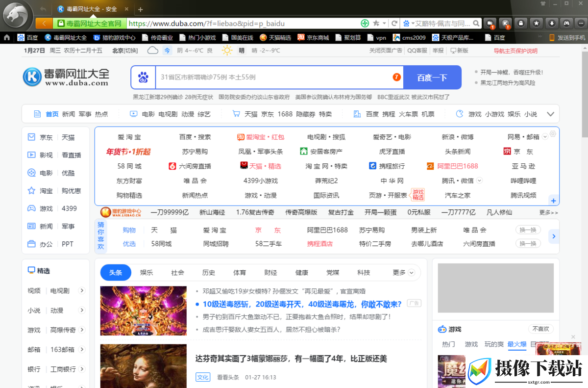
Task: Open the Mona Lisa article thumbnail
Action: coord(143,366)
